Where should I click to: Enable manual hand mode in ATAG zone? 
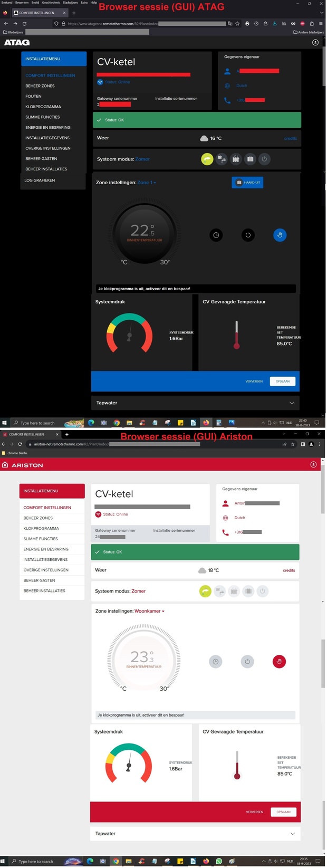280,235
